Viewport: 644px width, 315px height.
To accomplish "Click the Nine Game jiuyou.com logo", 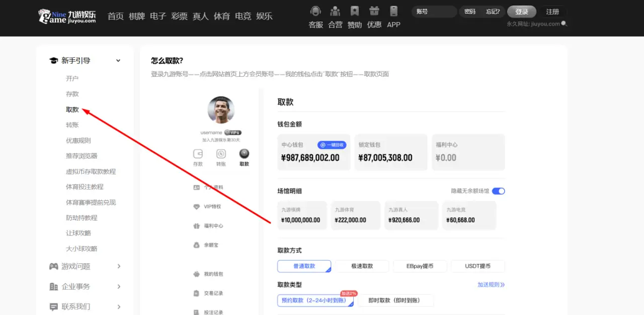I will (x=67, y=16).
